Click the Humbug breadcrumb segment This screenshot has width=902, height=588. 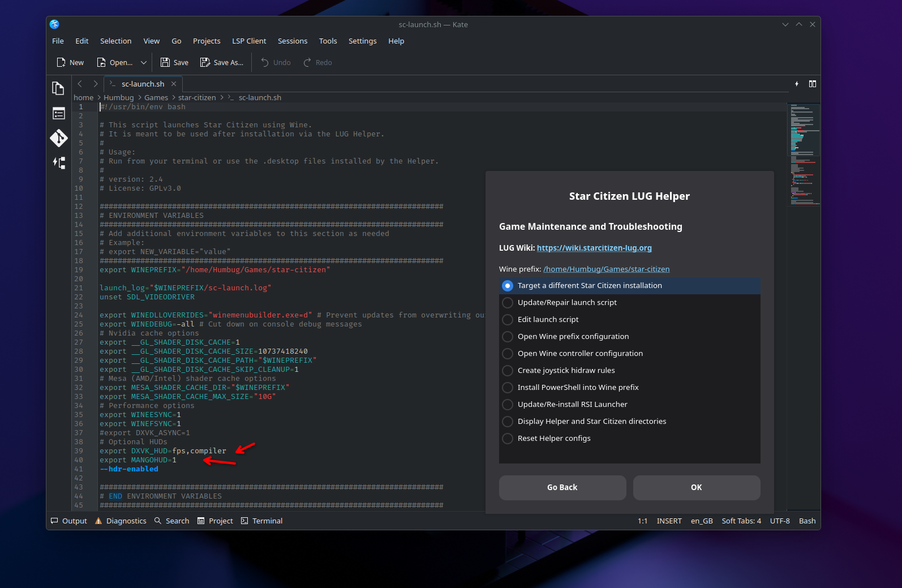pyautogui.click(x=119, y=97)
